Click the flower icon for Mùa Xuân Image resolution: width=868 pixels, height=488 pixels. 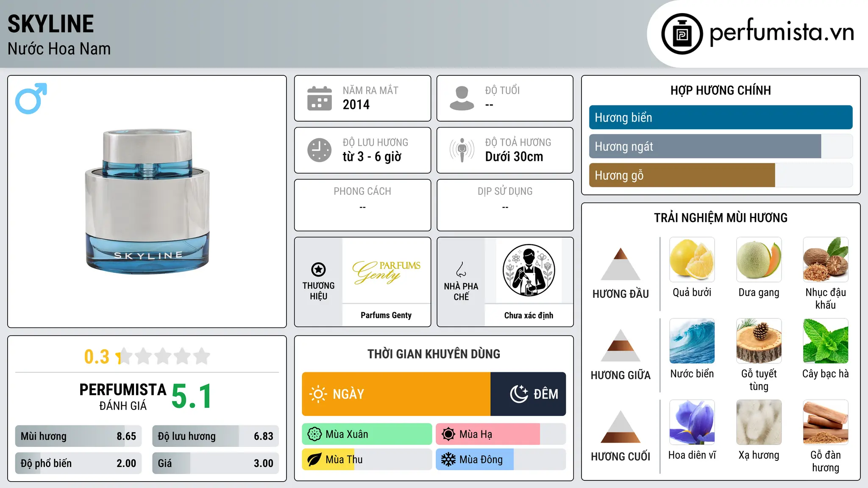(314, 434)
